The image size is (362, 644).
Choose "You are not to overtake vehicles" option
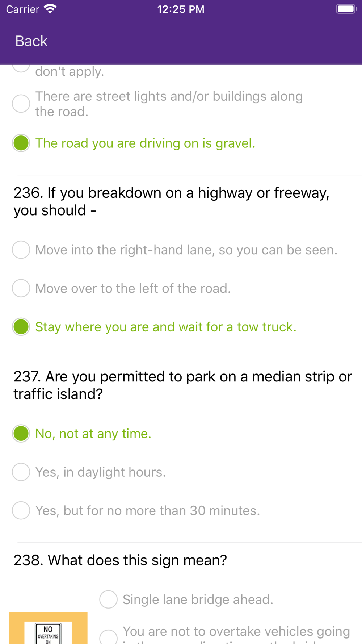tap(225, 635)
